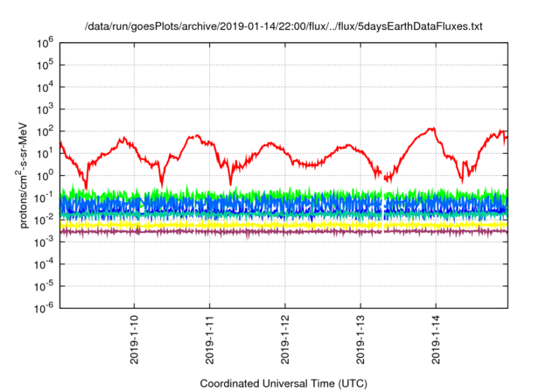Click the protons/cm²-s-sr-MeV y-axis title
Screen dimensions: 560x392
tap(23, 175)
